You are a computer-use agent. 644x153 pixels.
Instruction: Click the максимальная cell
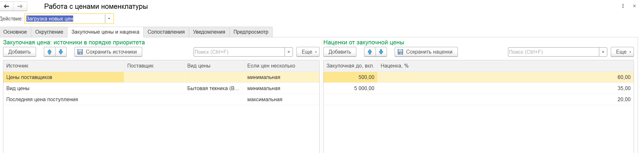tap(281, 99)
